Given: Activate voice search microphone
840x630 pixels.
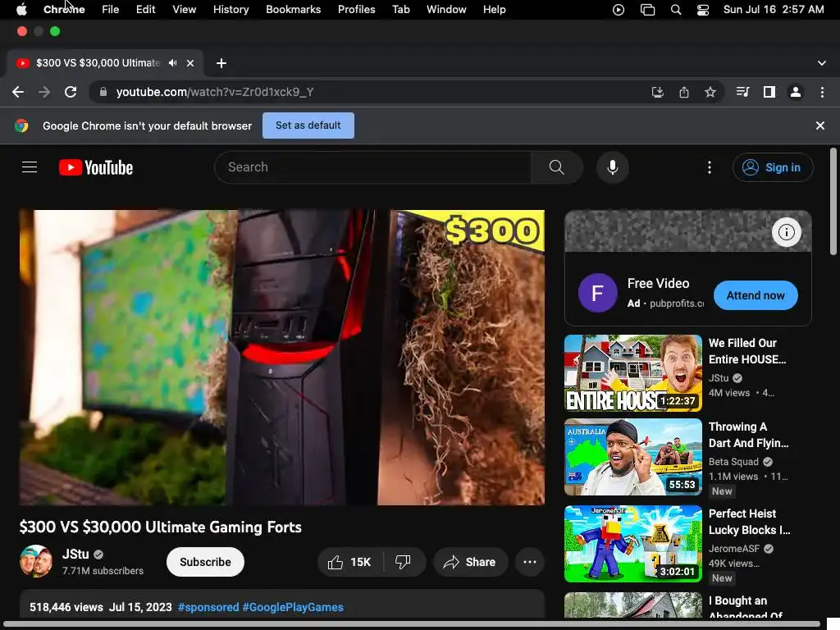Looking at the screenshot, I should point(612,167).
